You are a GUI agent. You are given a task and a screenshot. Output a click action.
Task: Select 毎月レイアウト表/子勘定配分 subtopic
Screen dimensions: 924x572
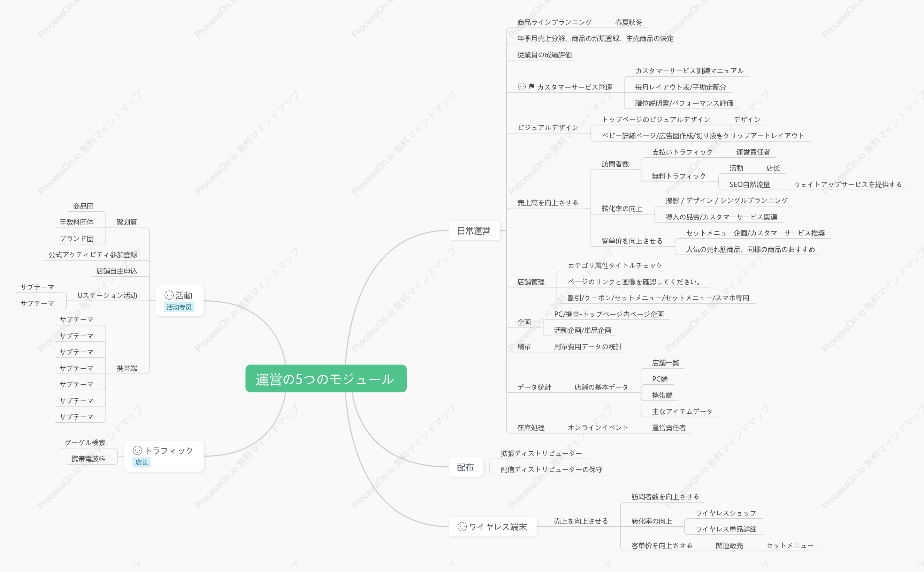click(680, 87)
